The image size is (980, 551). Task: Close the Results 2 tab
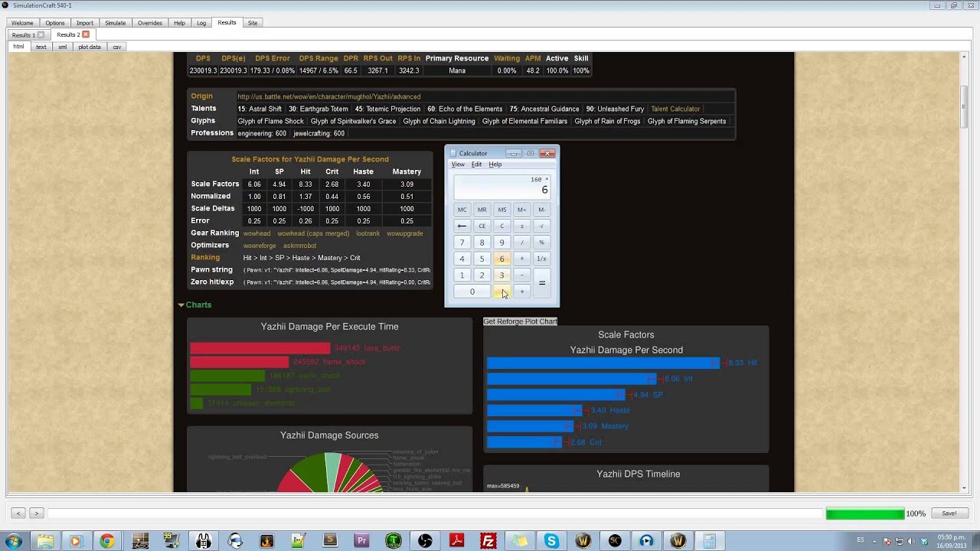pos(86,34)
